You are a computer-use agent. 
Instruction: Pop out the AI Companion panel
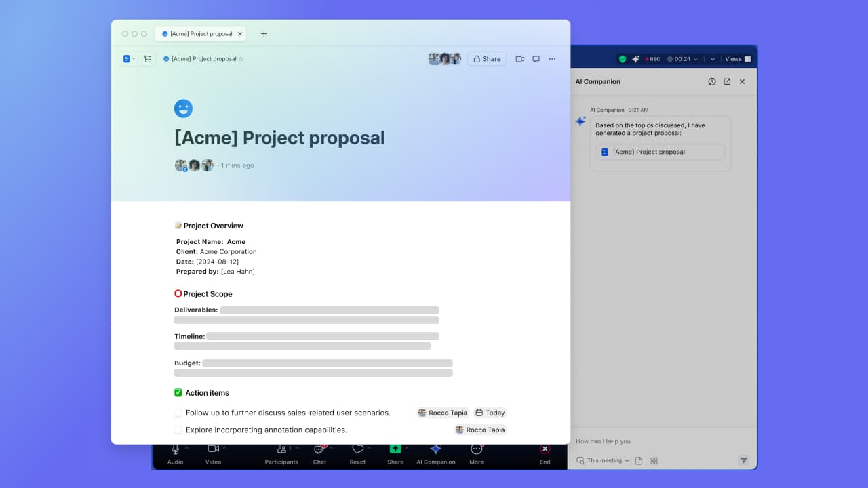[727, 81]
